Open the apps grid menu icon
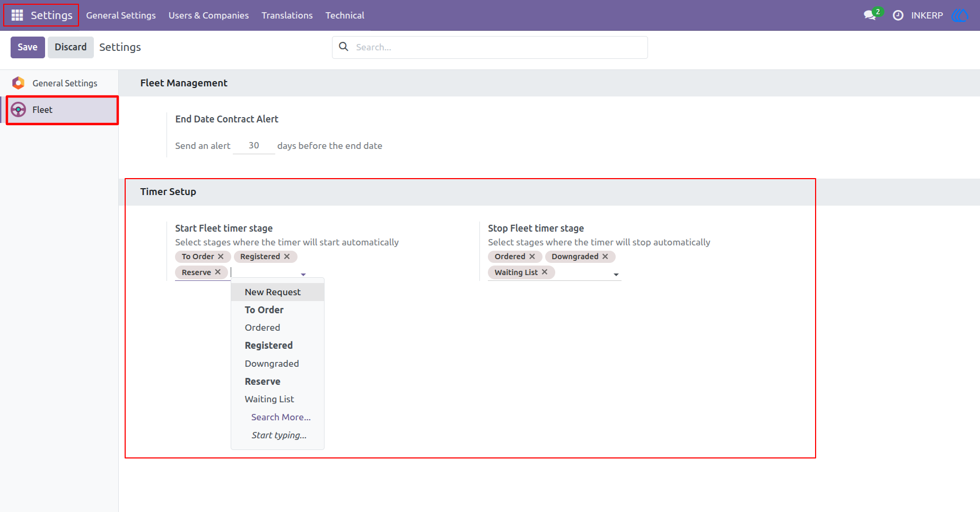The width and height of the screenshot is (980, 512). (x=17, y=15)
